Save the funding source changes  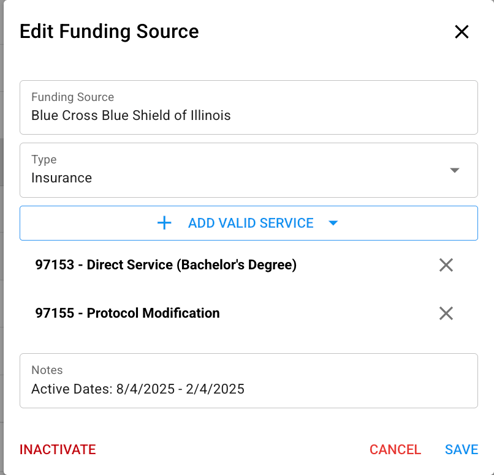pyautogui.click(x=462, y=449)
